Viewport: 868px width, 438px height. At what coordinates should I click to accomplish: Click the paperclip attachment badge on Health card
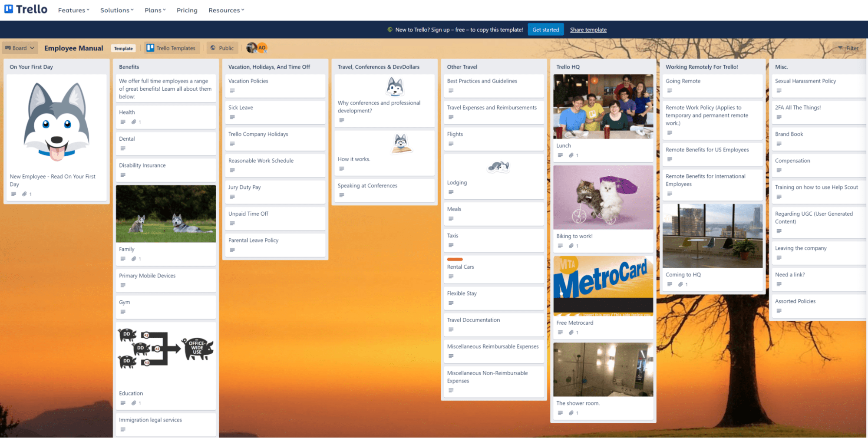click(x=134, y=122)
